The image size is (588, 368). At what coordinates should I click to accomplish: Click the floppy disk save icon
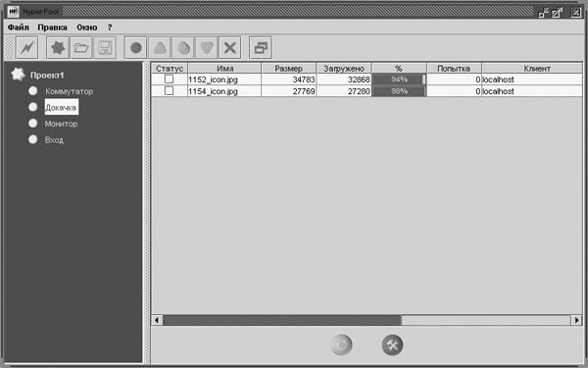tap(105, 48)
